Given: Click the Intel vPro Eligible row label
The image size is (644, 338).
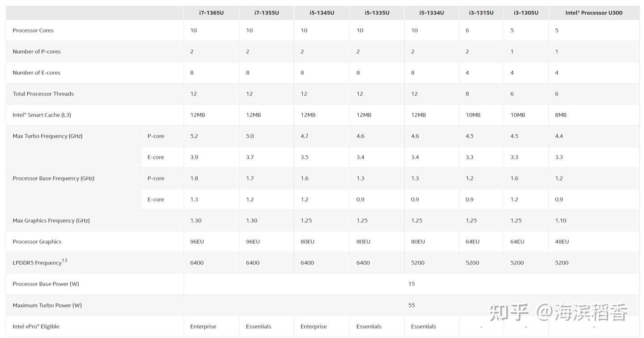Looking at the screenshot, I should point(36,326).
